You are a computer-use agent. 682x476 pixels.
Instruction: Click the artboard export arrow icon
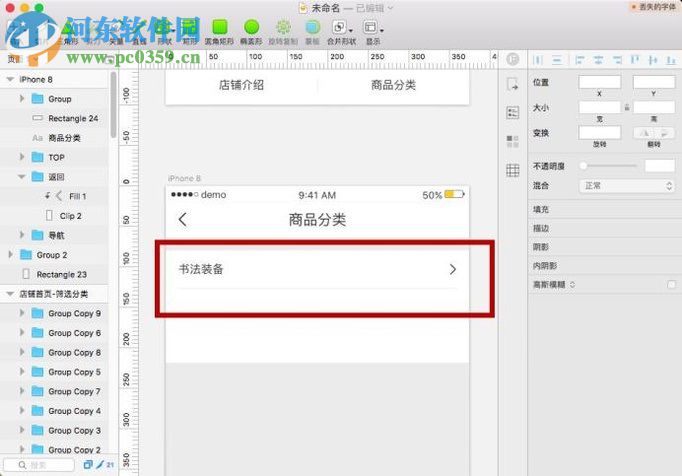513,84
